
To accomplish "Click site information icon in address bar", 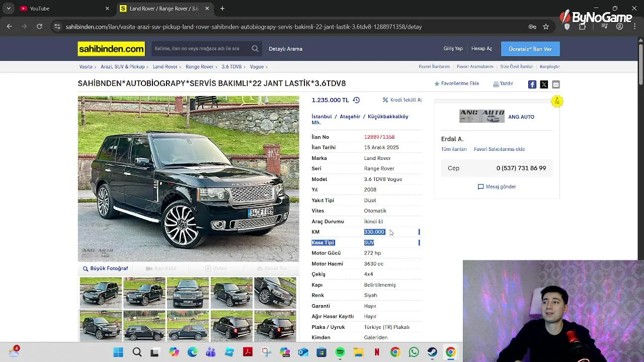I will 57,27.
